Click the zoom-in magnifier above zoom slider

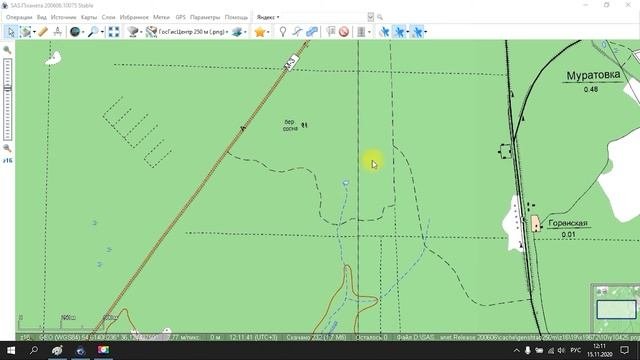point(7,50)
